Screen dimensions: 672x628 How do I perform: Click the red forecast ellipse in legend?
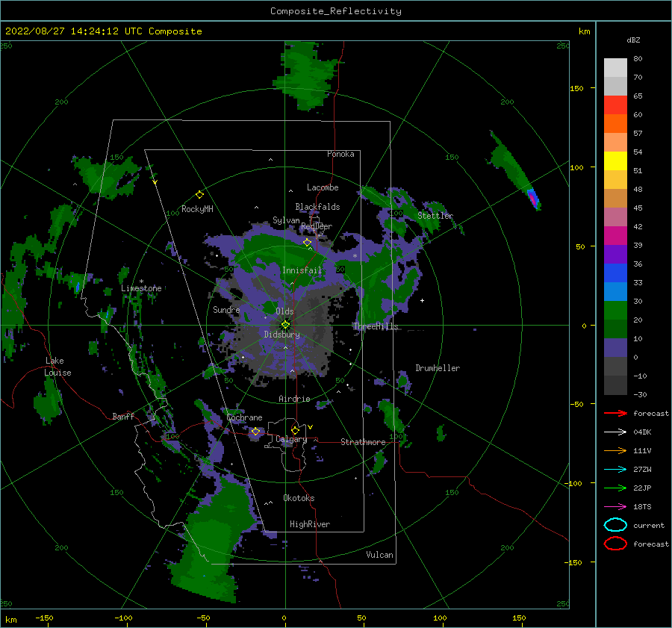(x=615, y=544)
